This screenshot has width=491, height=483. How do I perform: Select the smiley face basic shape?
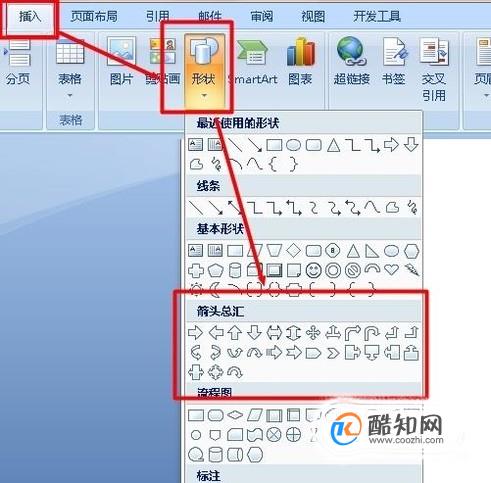(313, 270)
